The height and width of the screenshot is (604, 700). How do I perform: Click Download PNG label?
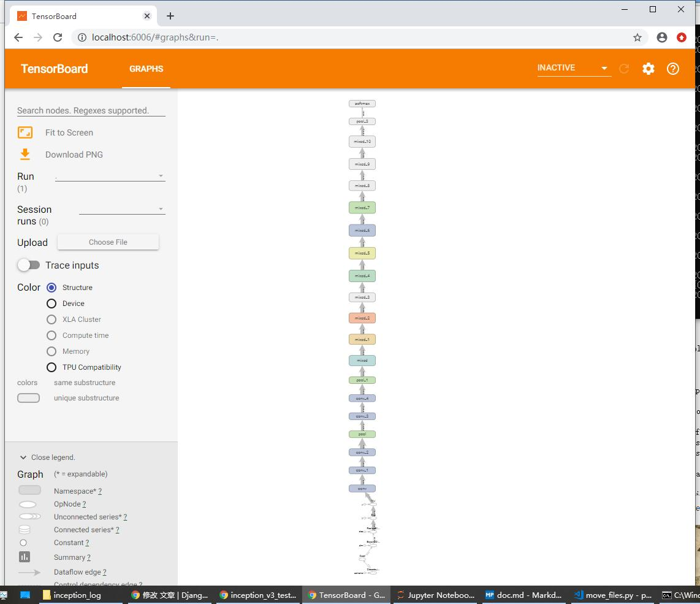coord(74,155)
